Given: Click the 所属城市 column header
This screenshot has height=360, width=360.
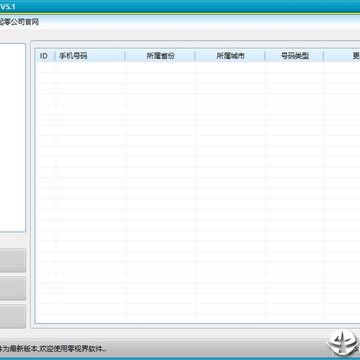Looking at the screenshot, I should (x=230, y=56).
